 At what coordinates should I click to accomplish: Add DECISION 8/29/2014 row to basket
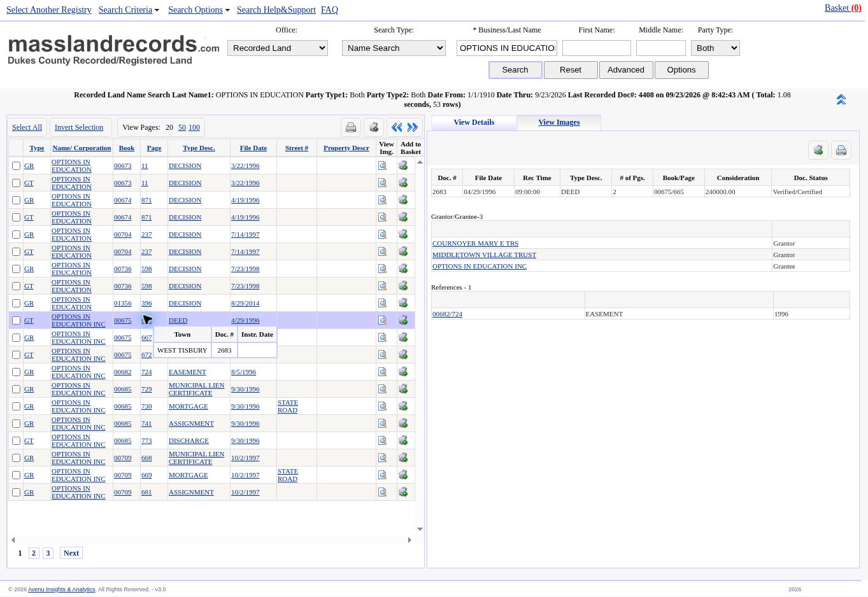coord(403,303)
